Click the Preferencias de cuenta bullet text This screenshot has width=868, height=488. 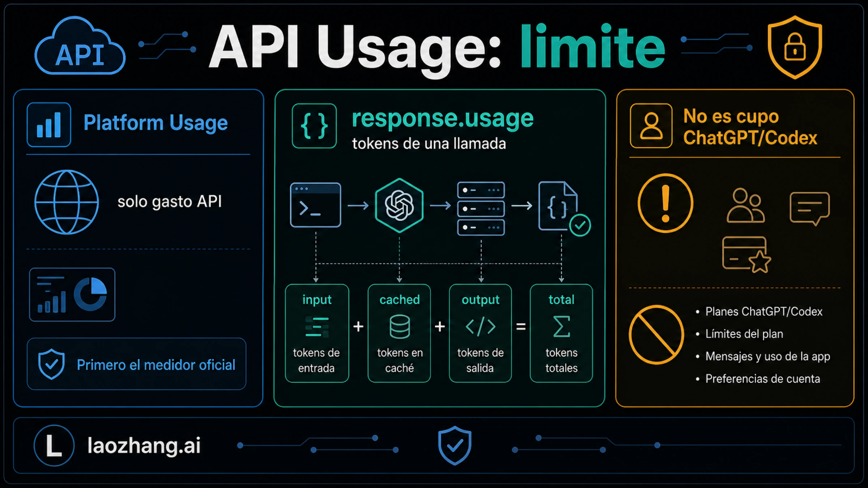(763, 379)
